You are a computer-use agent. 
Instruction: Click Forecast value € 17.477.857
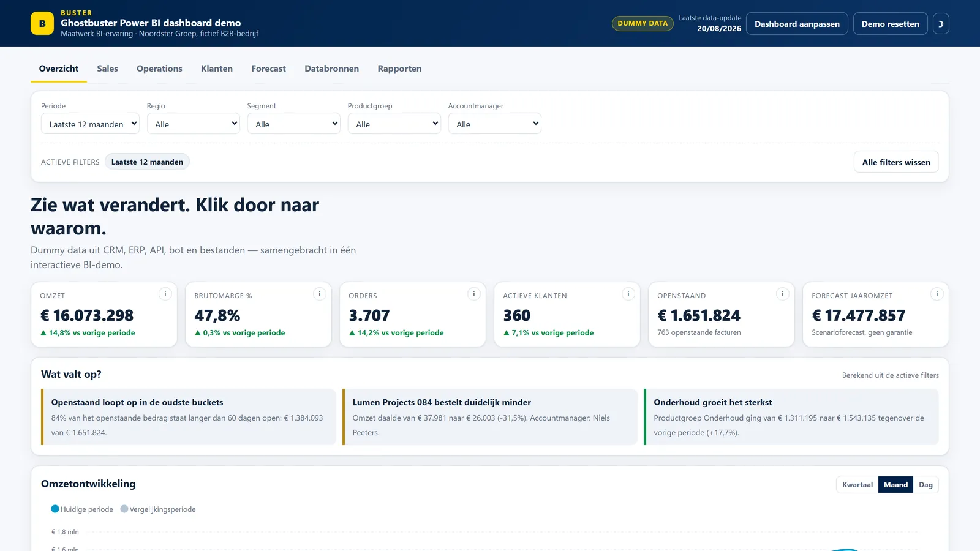(859, 315)
